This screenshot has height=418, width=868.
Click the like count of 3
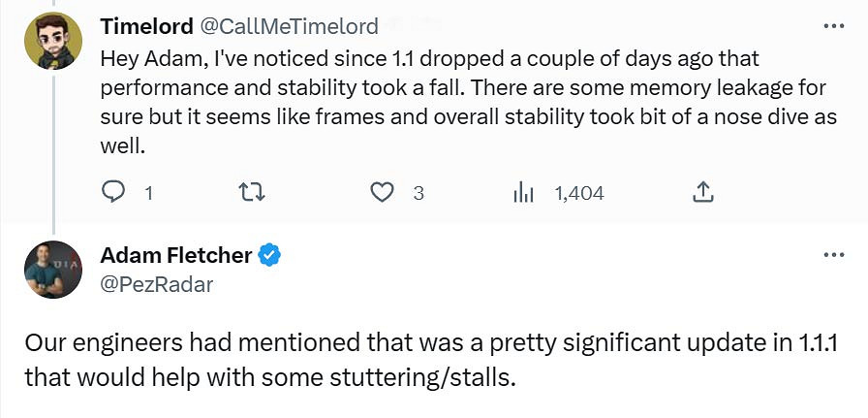[418, 193]
